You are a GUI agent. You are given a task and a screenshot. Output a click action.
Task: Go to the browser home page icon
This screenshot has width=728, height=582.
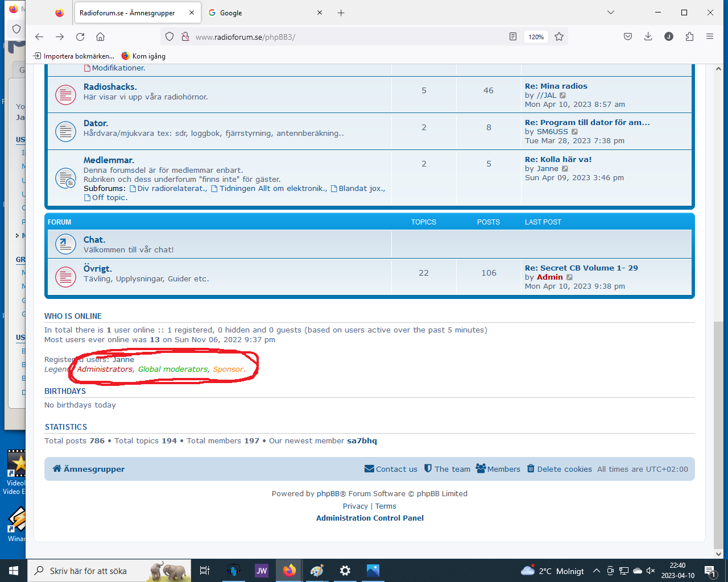pos(100,37)
